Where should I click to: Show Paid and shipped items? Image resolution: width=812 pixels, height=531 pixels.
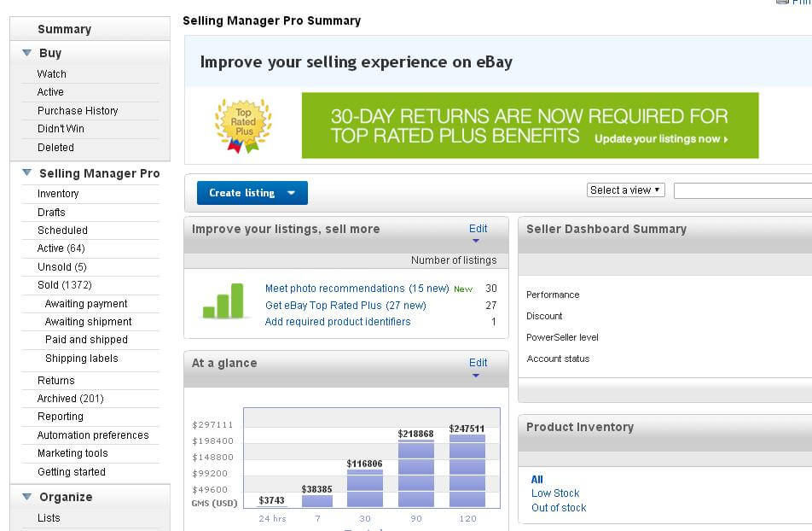click(86, 340)
